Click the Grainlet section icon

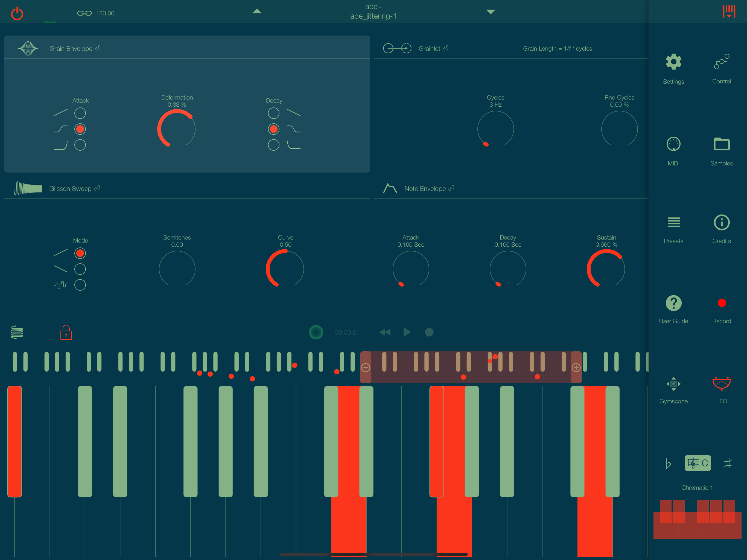click(x=397, y=48)
